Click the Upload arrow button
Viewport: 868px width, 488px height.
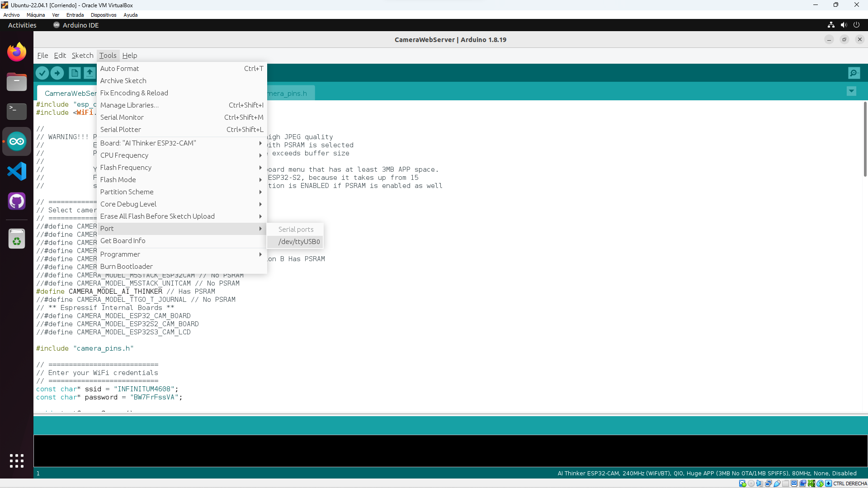(x=57, y=73)
